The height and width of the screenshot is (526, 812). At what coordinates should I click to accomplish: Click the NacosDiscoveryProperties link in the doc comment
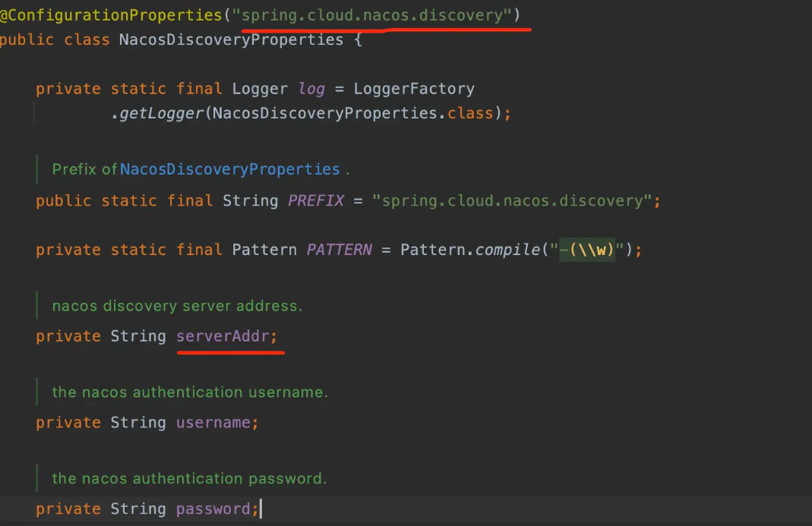pyautogui.click(x=229, y=169)
